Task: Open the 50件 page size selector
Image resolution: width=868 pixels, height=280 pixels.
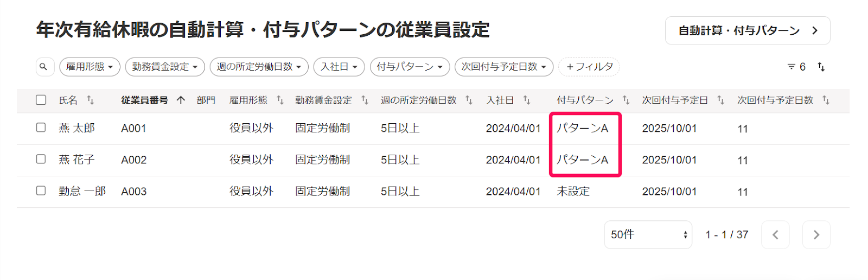Action: [x=648, y=234]
